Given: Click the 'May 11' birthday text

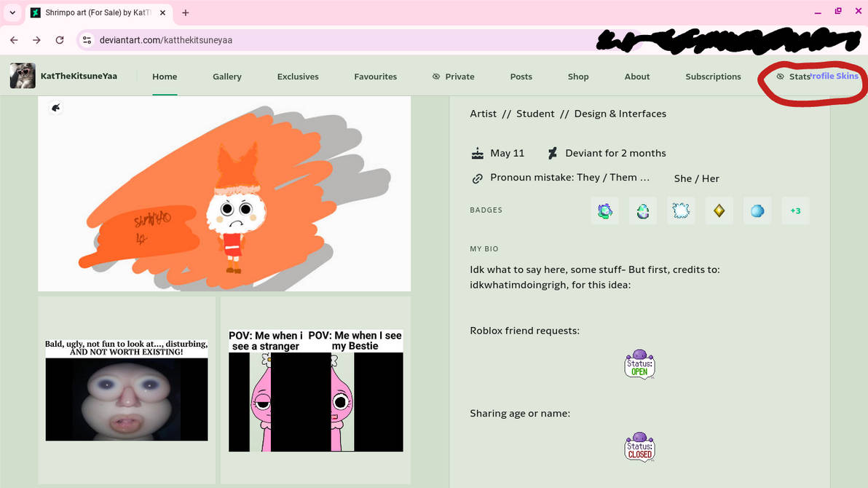Looking at the screenshot, I should tap(507, 153).
